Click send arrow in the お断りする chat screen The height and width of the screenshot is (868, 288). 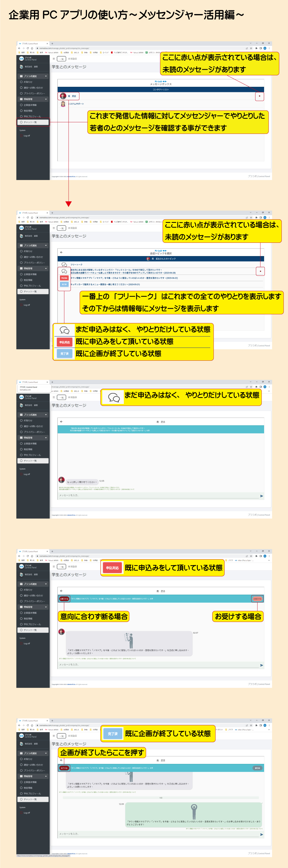pyautogui.click(x=262, y=665)
